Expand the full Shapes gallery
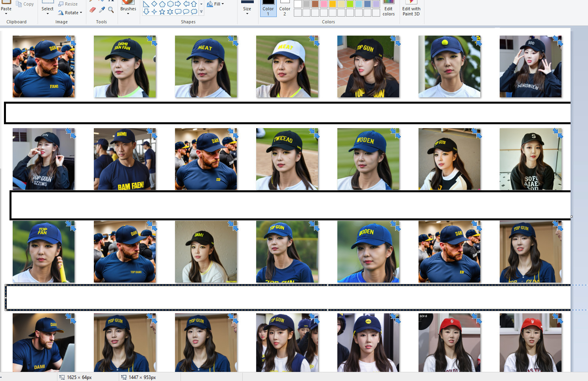588x381 pixels. [201, 12]
